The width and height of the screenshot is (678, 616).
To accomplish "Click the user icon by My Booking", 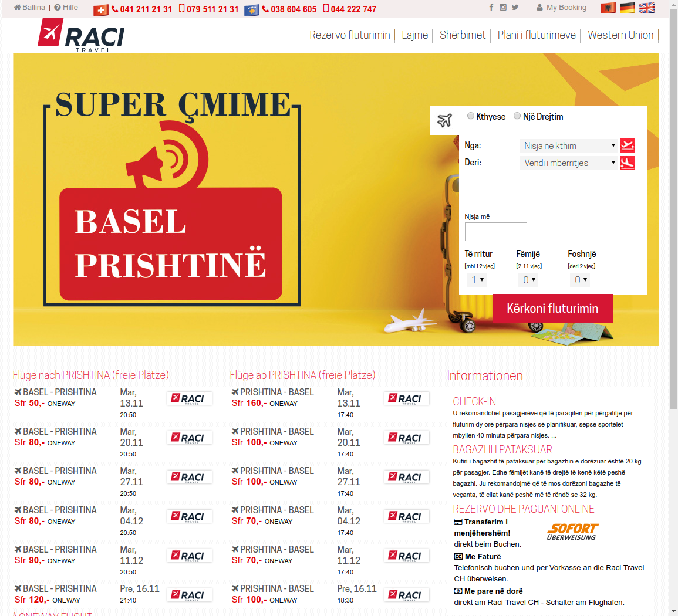I will pos(539,8).
